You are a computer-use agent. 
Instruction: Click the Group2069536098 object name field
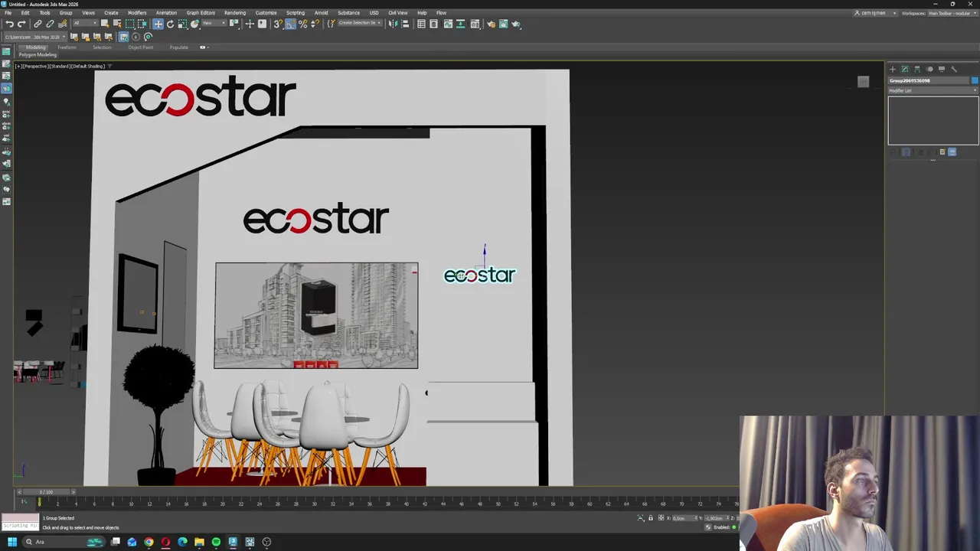[x=929, y=80]
